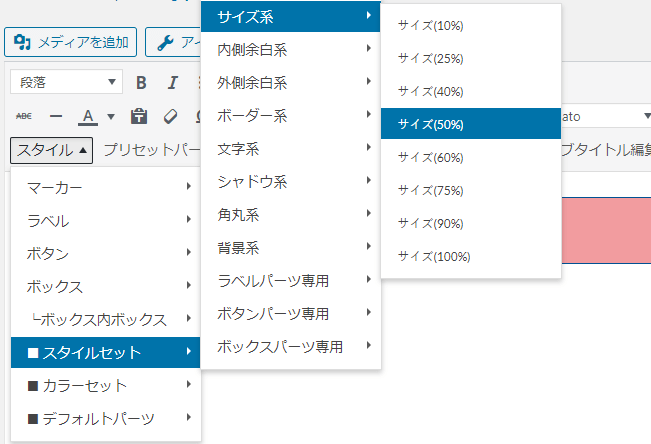
Task: Open シャドウ系 submenu
Action: [x=291, y=182]
